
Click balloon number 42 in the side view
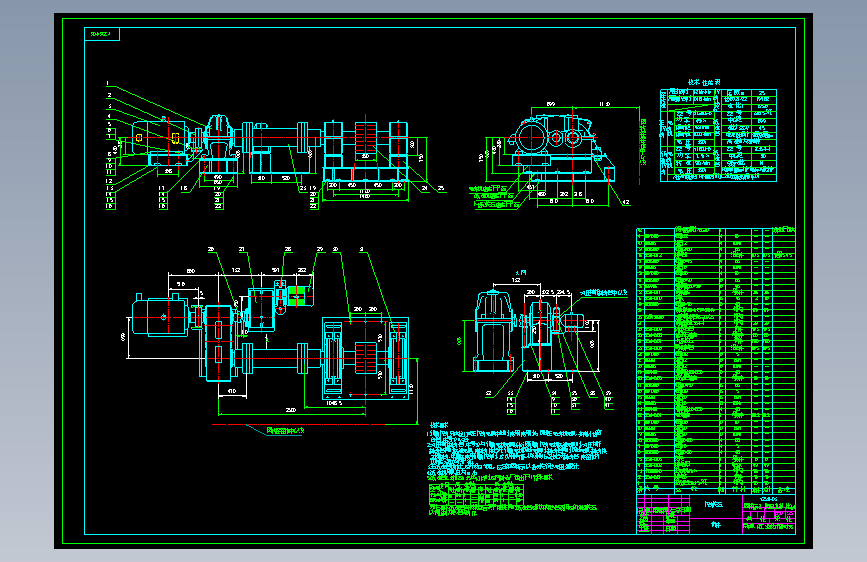coord(626,202)
